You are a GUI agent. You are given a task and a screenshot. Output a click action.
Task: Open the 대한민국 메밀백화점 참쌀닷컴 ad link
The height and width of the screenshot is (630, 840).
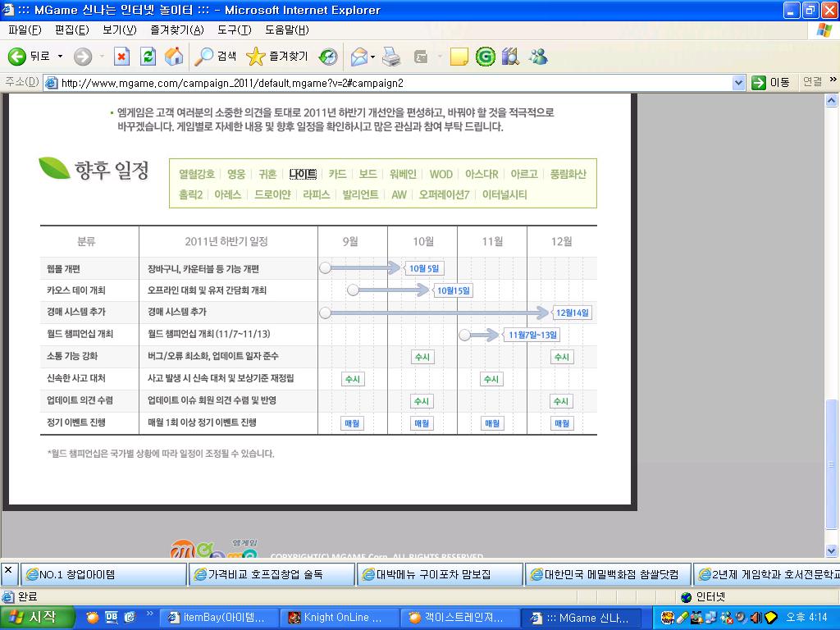point(608,575)
